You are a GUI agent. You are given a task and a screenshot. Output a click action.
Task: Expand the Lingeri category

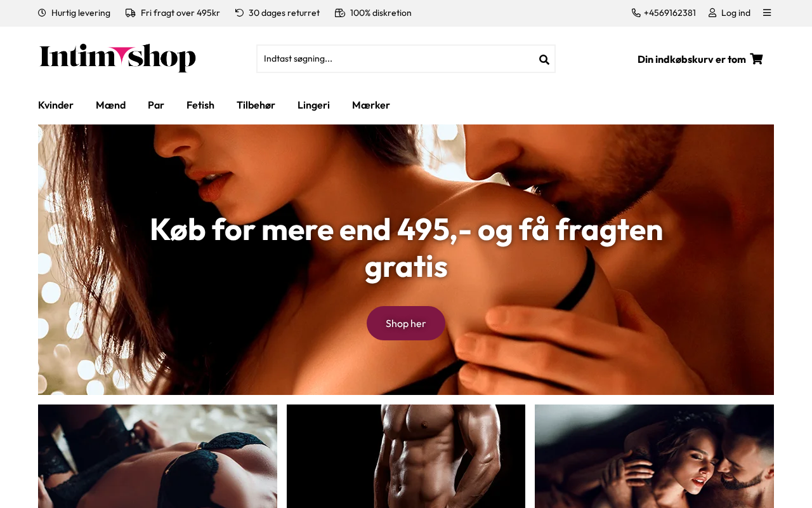click(x=313, y=105)
